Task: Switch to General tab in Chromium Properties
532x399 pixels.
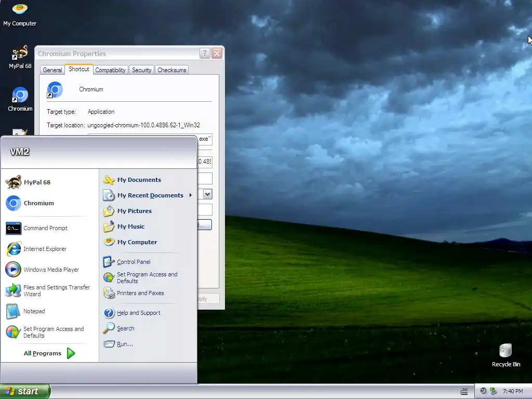Action: 52,70
